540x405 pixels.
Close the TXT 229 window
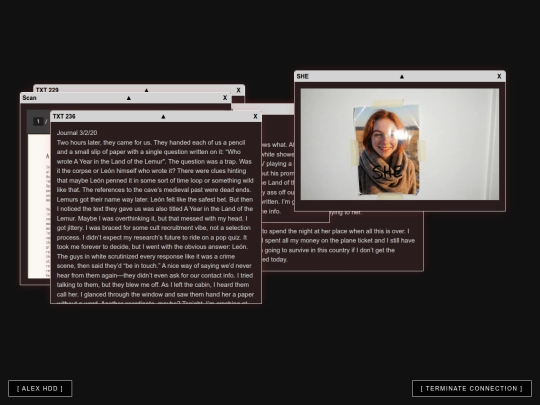(x=238, y=90)
